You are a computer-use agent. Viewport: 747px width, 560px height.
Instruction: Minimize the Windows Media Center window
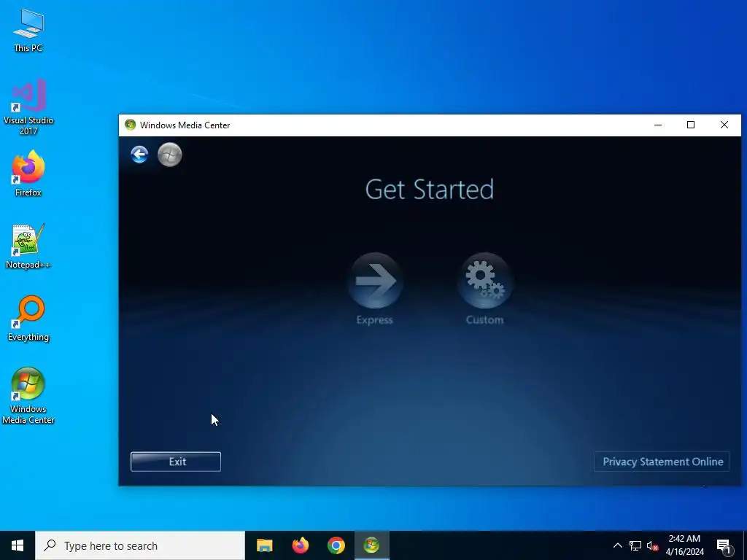point(658,125)
